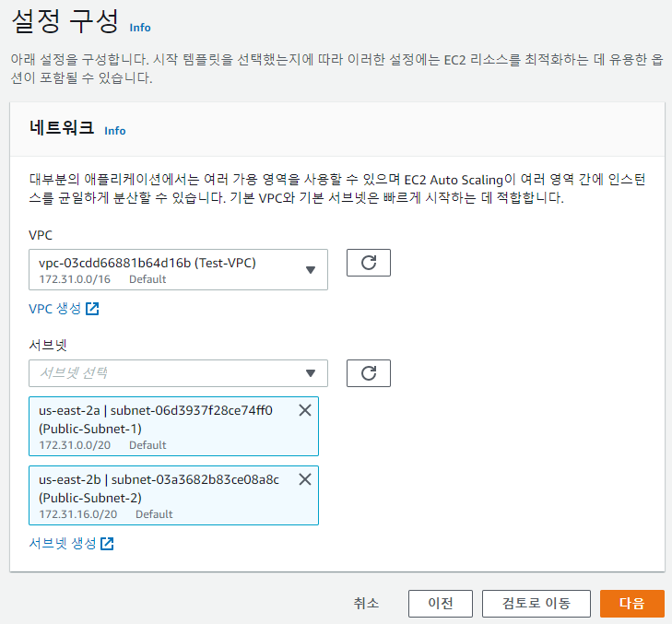The height and width of the screenshot is (624, 672).
Task: Open the 서브넷 생성 link
Action: click(x=71, y=544)
